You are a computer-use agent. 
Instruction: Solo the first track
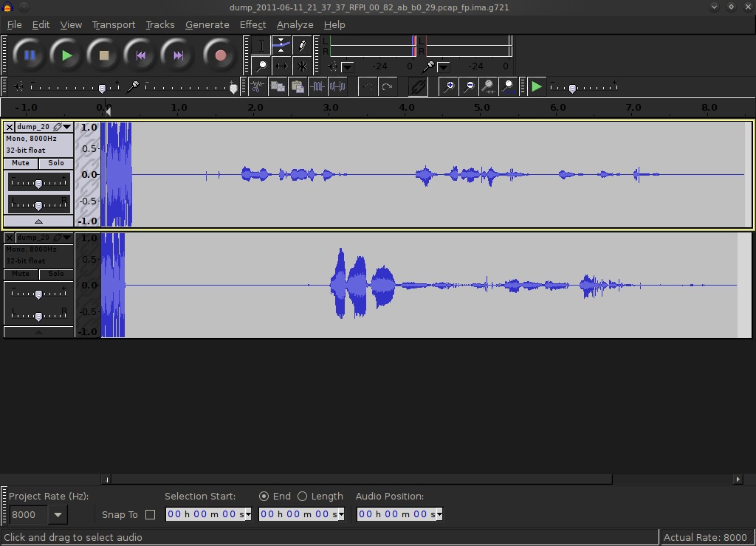[56, 163]
